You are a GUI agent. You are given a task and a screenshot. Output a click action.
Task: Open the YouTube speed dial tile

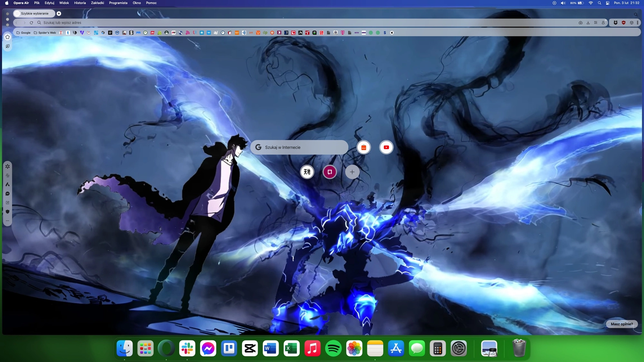pyautogui.click(x=386, y=147)
